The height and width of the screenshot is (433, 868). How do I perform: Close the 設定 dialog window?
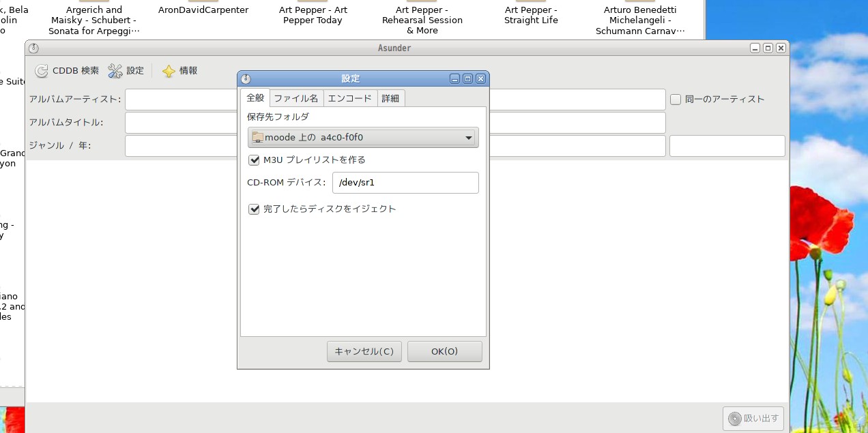(x=480, y=78)
